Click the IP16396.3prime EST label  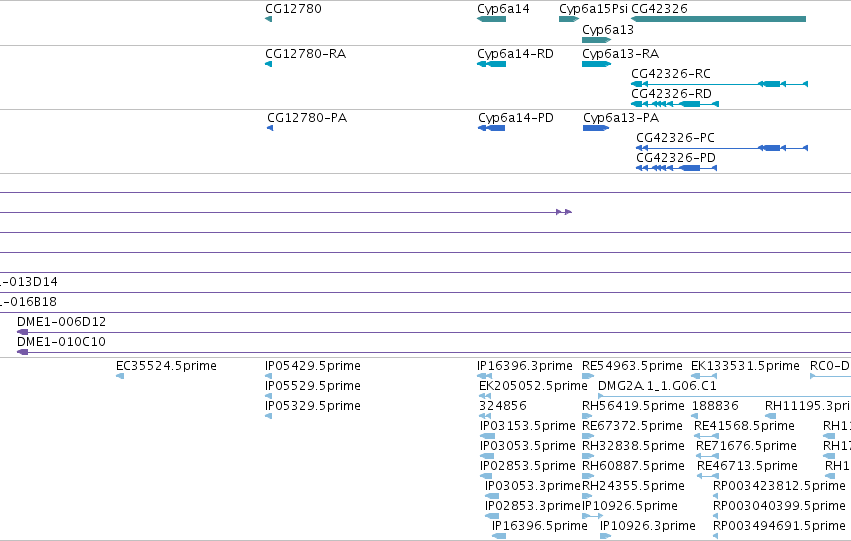[525, 366]
